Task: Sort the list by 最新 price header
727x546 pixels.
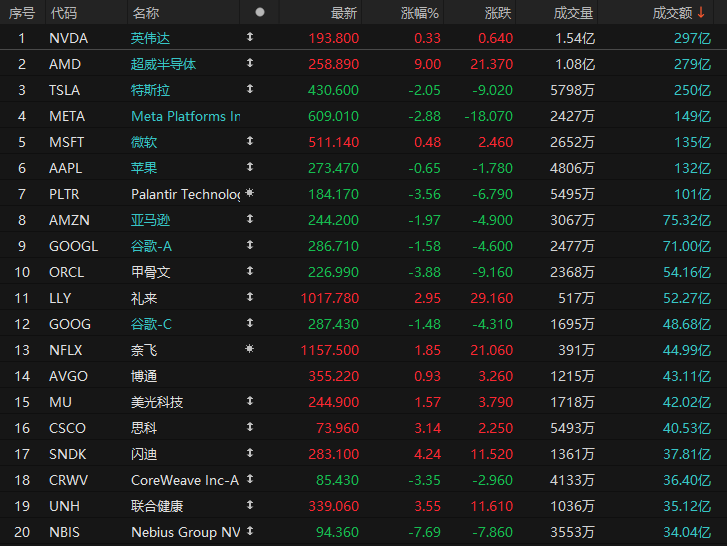Action: click(344, 13)
